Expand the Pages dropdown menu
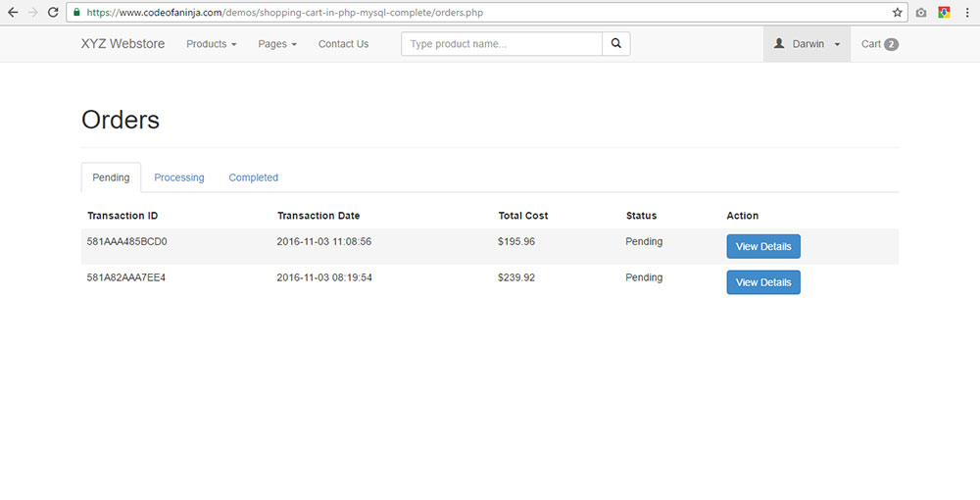Viewport: 980px width, 500px height. coord(277,44)
